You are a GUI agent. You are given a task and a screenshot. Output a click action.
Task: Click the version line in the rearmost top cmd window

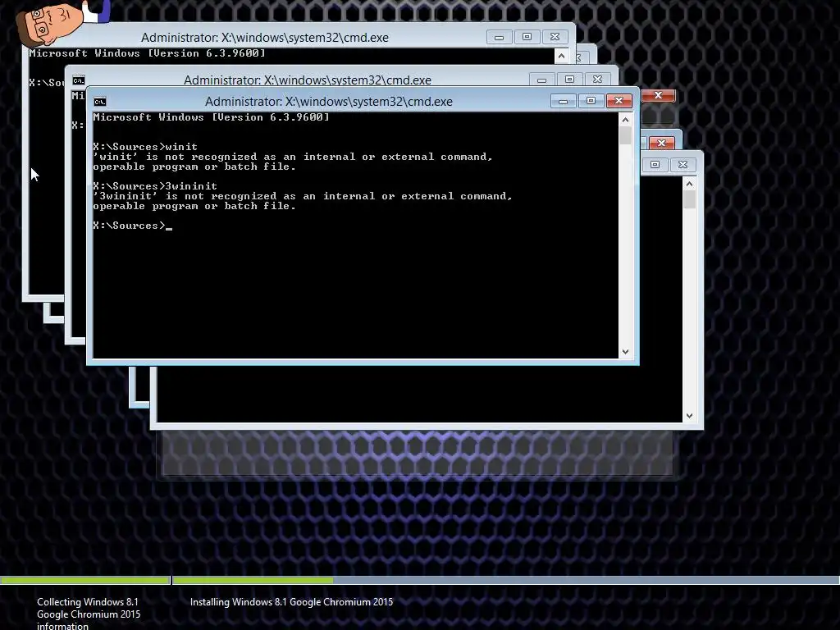click(x=147, y=53)
